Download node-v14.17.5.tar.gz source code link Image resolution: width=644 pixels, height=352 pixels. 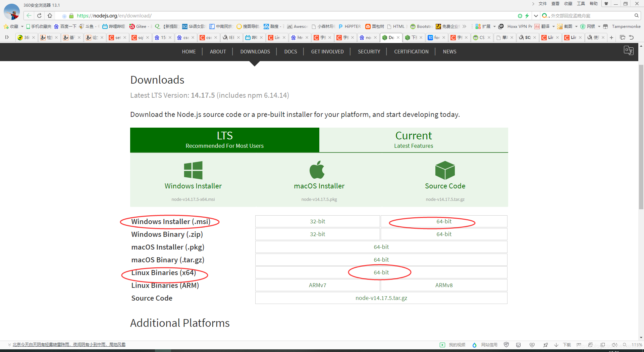tap(381, 298)
